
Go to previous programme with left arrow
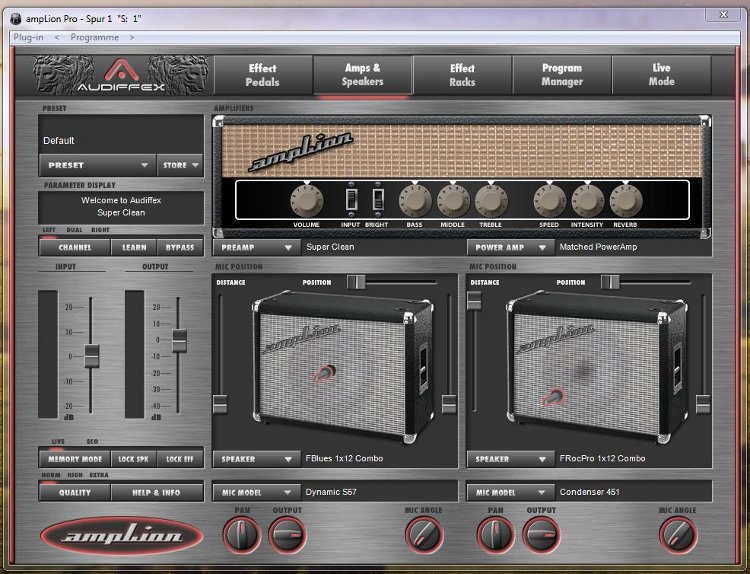(57, 37)
